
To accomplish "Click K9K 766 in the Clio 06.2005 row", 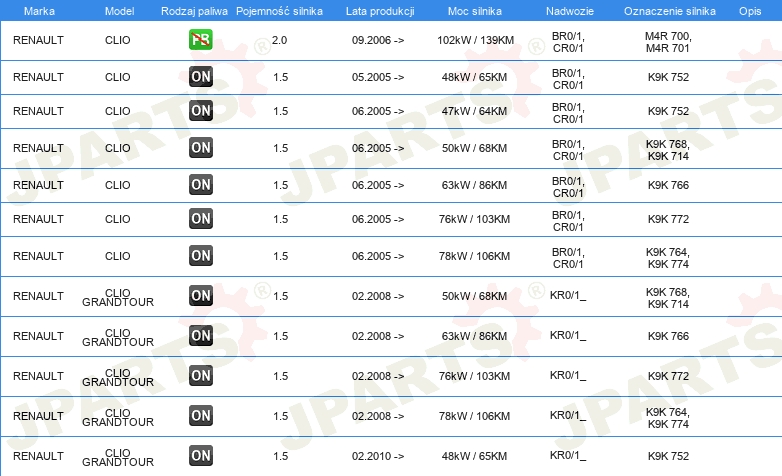I will coord(668,185).
